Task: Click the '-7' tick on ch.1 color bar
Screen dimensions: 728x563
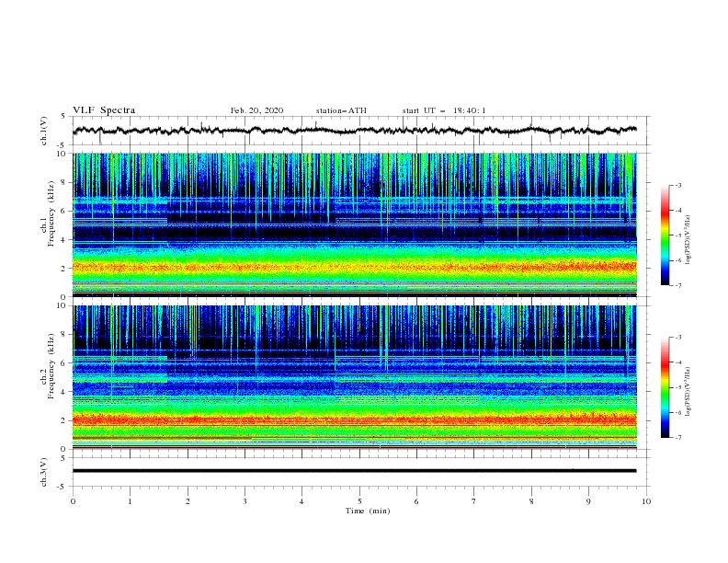Action: (677, 285)
